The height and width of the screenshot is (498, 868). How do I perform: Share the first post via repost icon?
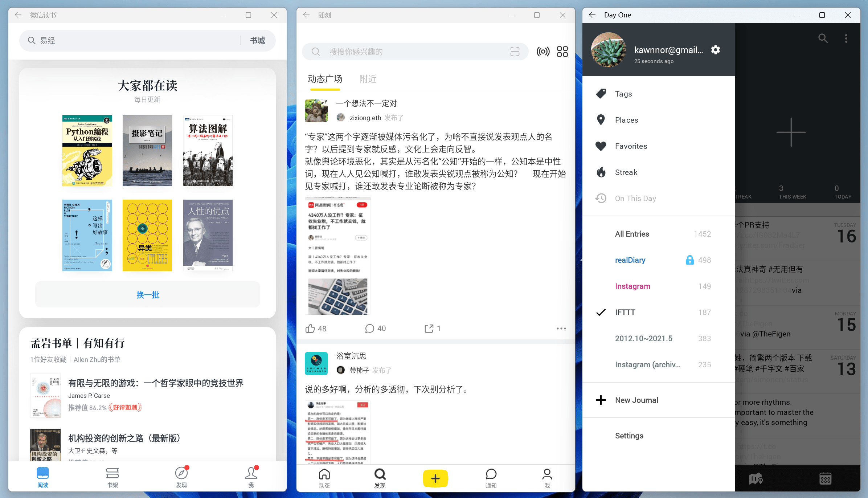[429, 328]
